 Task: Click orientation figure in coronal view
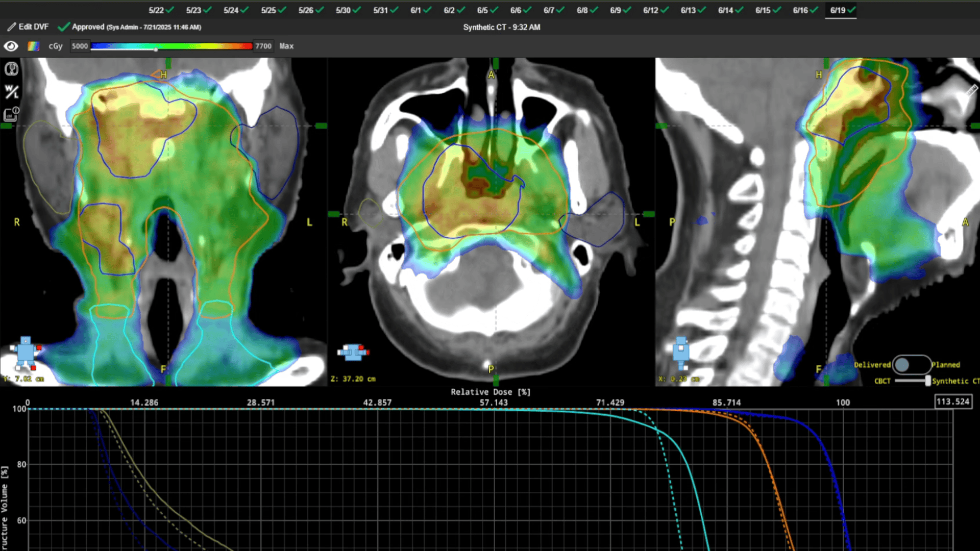point(27,353)
